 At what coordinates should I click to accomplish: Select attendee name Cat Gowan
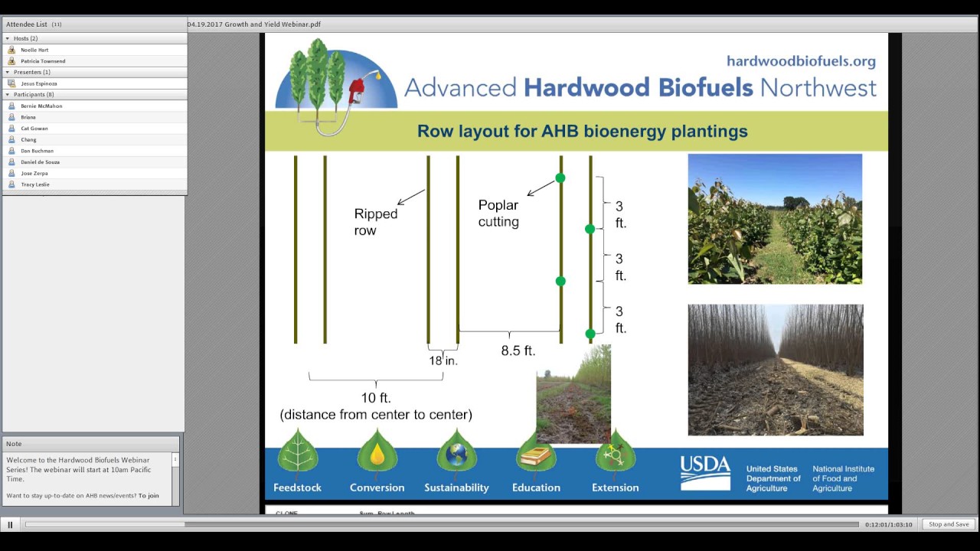click(34, 129)
